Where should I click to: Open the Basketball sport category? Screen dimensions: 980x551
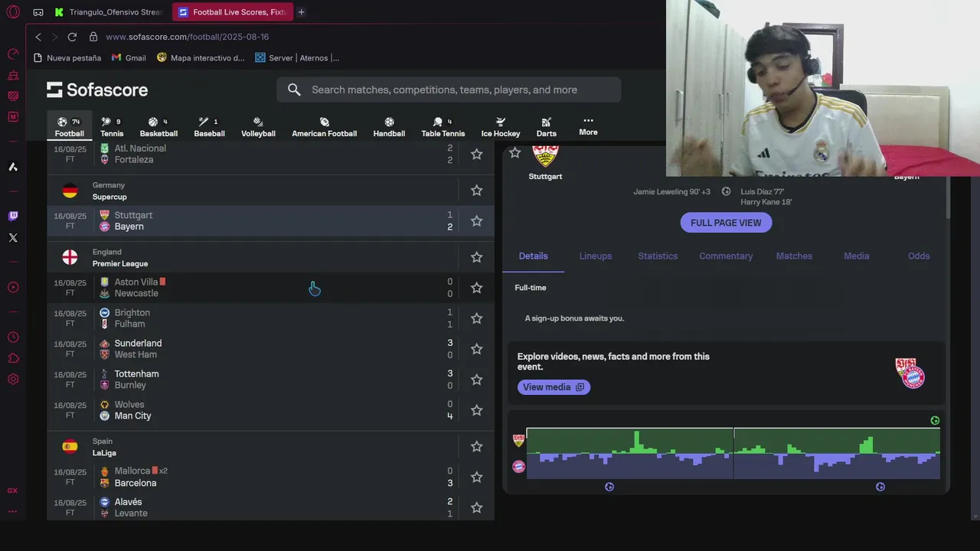tap(158, 127)
